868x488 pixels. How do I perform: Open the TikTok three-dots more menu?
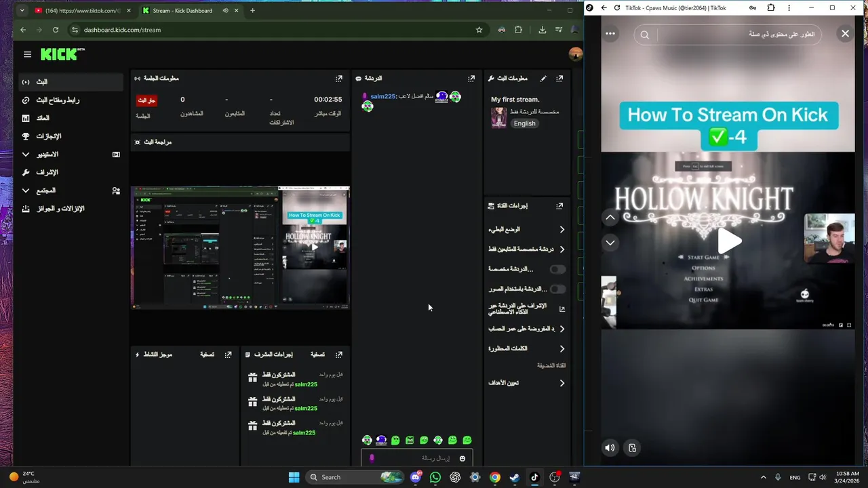[610, 33]
